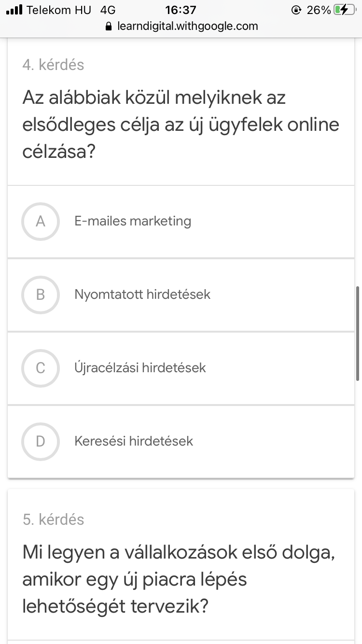The image size is (362, 644).
Task: Select the circle labeled A
Action: (41, 222)
